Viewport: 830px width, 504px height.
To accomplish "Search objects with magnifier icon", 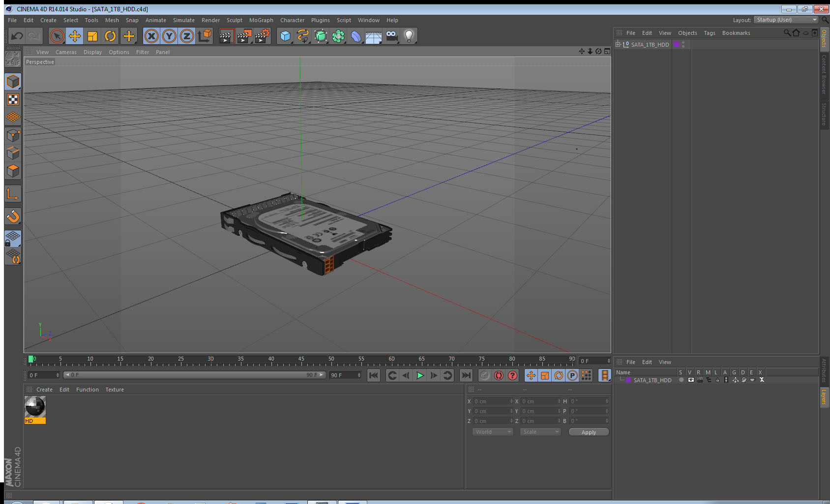I will (787, 33).
